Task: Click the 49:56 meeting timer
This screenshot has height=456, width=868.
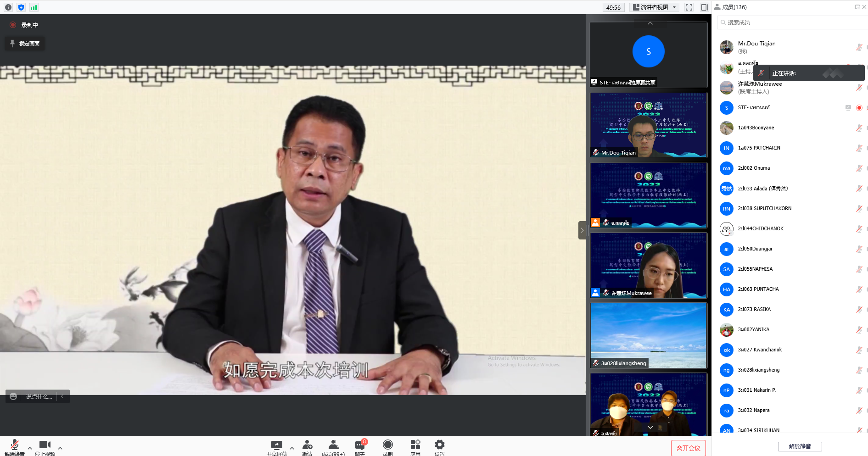Action: (613, 7)
